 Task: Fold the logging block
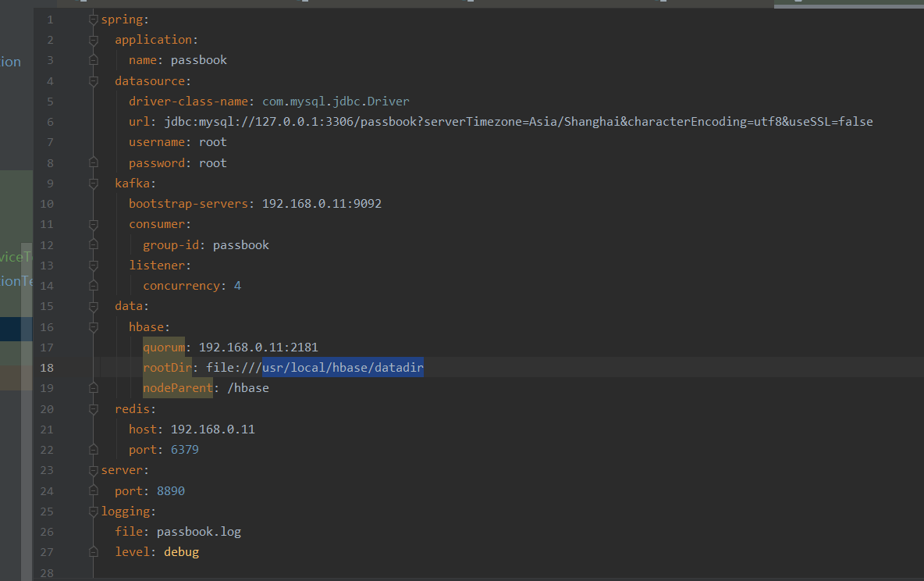(93, 511)
